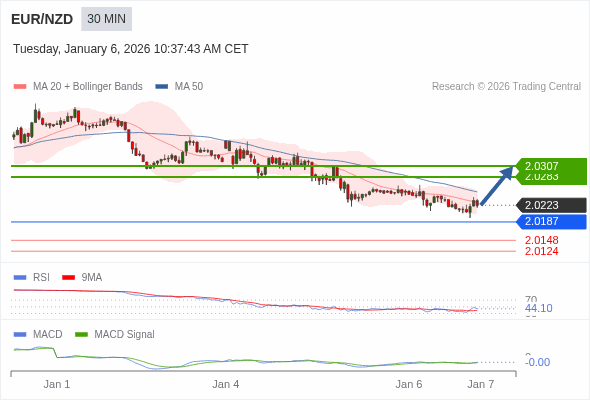Click the Jan 1 date axis label

[57, 384]
